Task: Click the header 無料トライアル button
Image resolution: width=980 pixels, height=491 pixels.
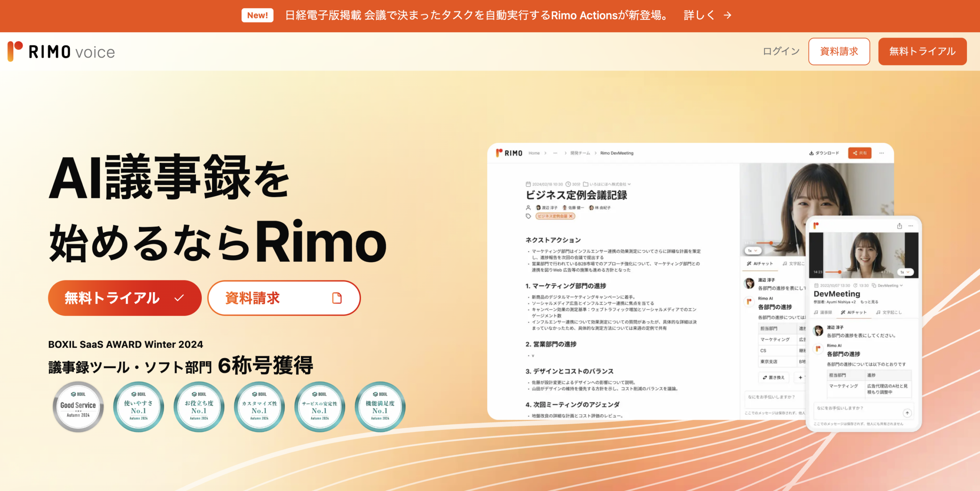Action: point(922,51)
